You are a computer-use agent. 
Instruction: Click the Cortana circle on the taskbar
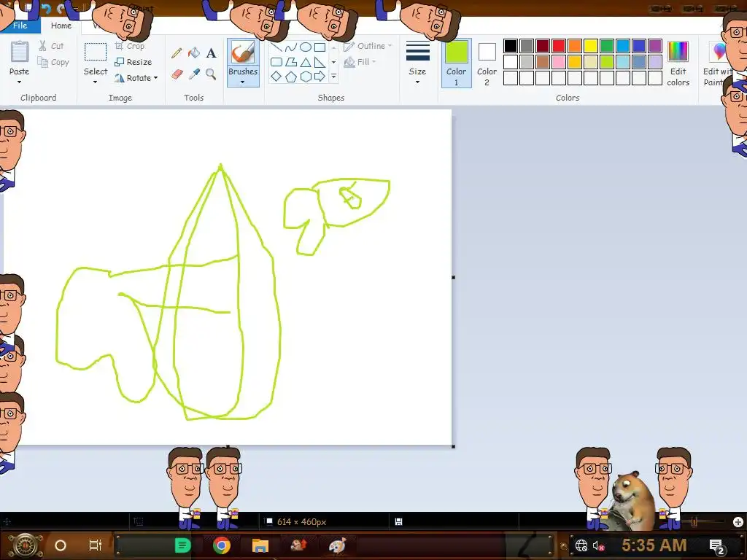tap(61, 545)
